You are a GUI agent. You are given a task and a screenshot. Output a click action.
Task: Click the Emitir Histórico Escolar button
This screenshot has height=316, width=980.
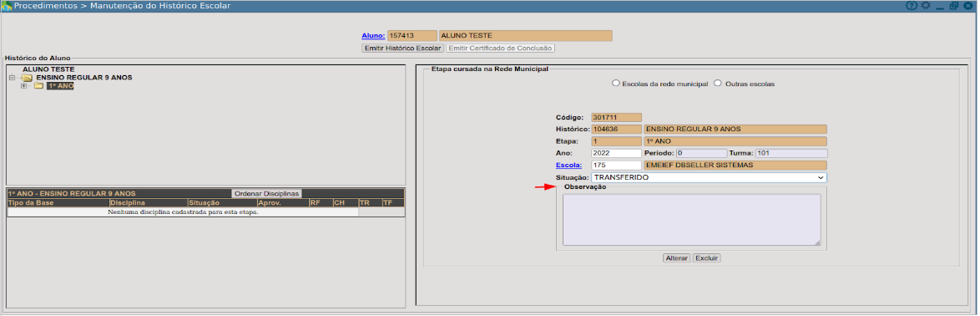coord(402,48)
